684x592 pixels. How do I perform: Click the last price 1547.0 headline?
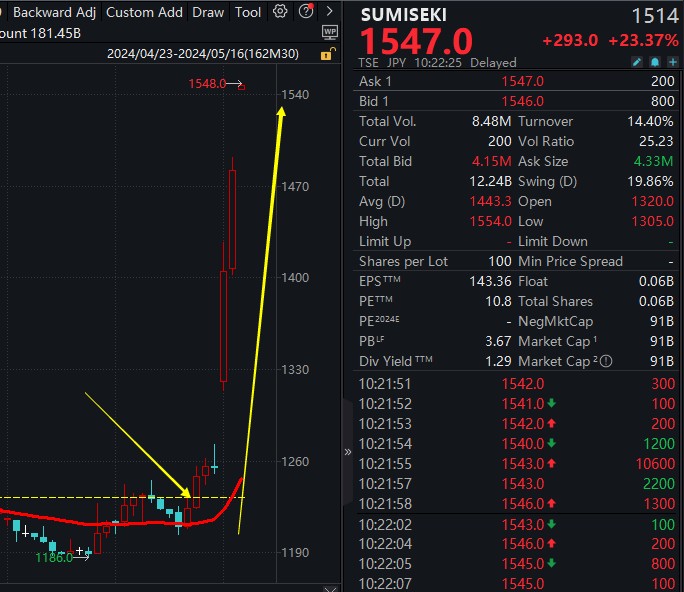click(416, 41)
